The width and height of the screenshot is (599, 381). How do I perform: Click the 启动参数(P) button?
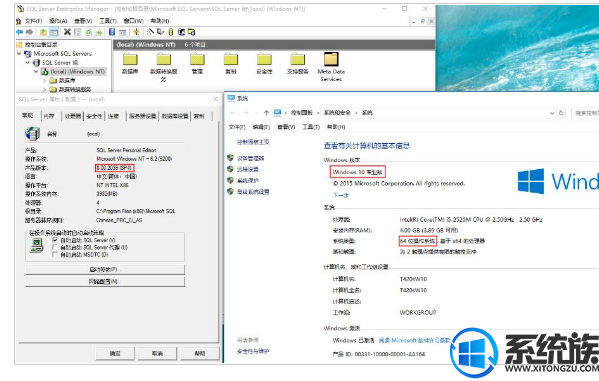(x=105, y=270)
